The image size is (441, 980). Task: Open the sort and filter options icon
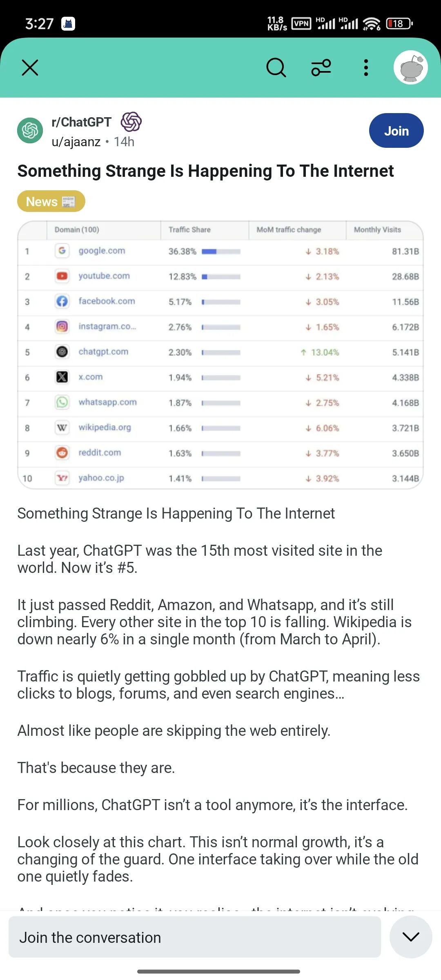[x=321, y=68]
